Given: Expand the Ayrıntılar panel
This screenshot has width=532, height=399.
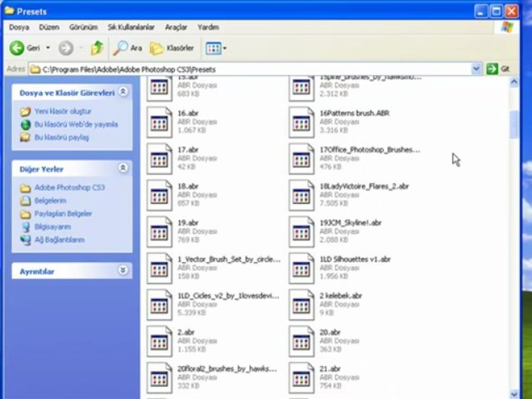Looking at the screenshot, I should [123, 270].
